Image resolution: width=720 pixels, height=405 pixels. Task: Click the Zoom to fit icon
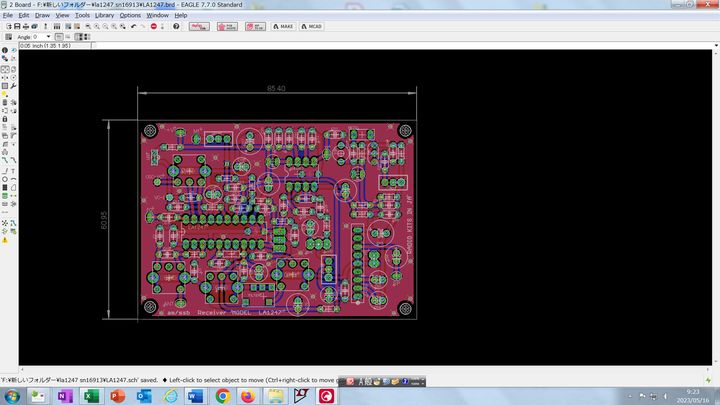pos(88,26)
